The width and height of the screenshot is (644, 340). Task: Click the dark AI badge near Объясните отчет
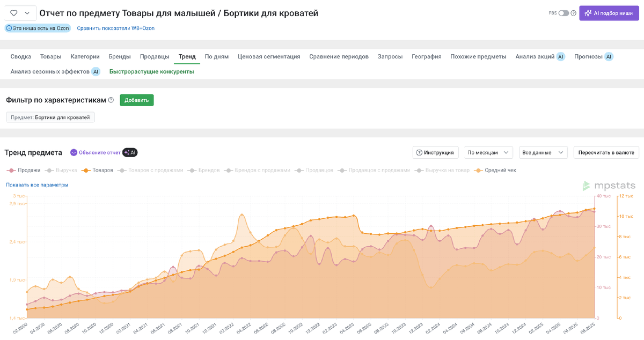[x=130, y=152]
